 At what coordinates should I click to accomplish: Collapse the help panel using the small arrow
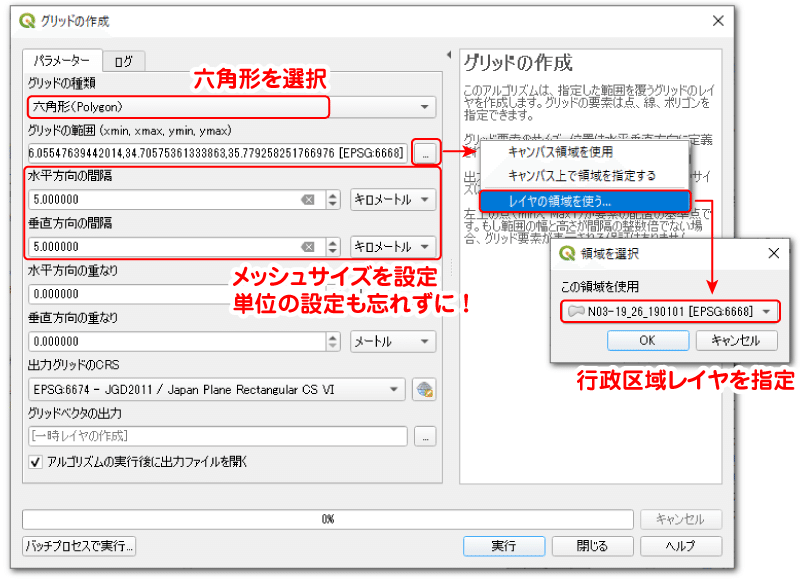point(449,55)
